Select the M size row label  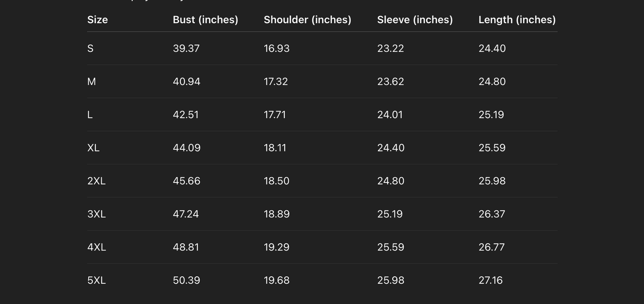click(x=92, y=82)
